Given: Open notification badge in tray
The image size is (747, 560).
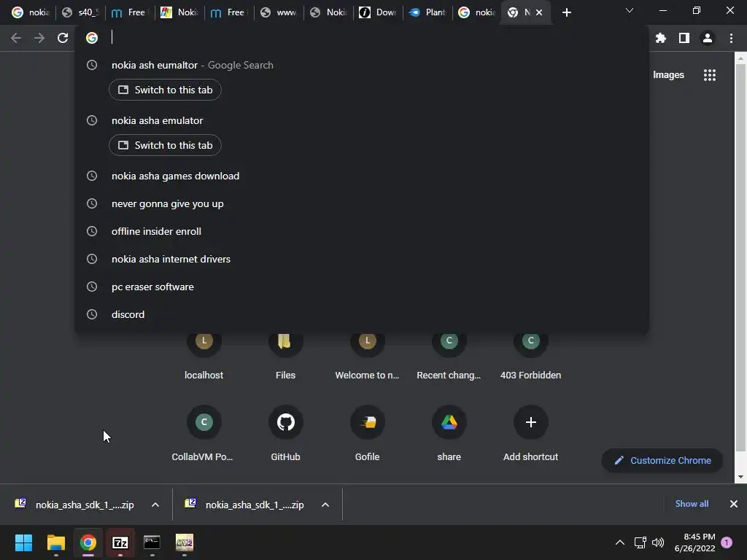Looking at the screenshot, I should point(727,542).
